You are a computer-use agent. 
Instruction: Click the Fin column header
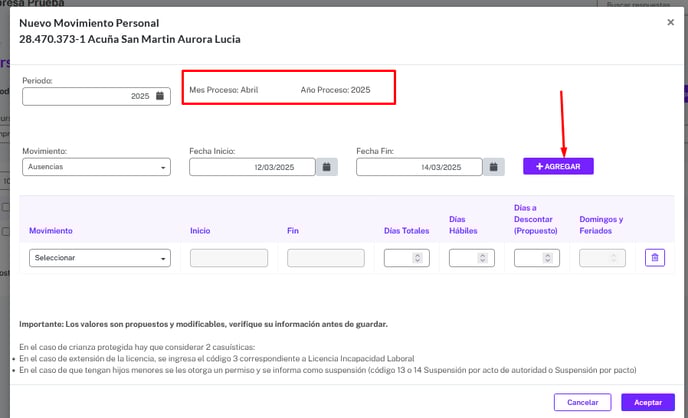[293, 230]
